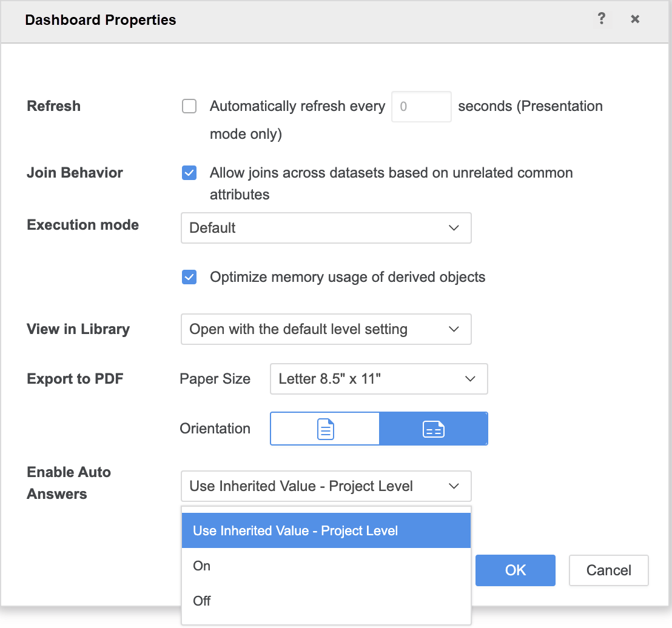The image size is (672, 628).
Task: Disable Optimize memory usage checkbox
Action: [x=189, y=278]
